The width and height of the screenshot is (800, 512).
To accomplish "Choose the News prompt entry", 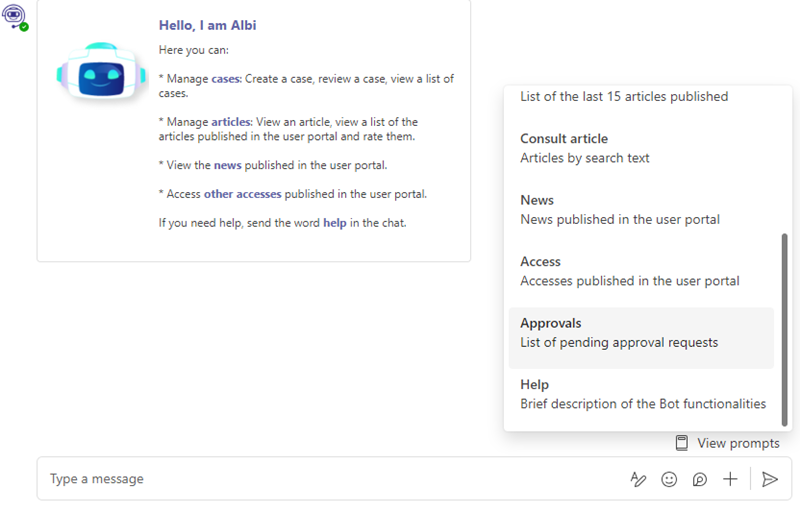I will coord(641,210).
